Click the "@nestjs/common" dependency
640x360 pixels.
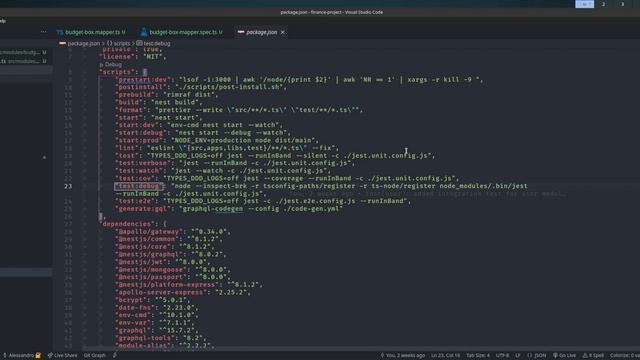pos(147,239)
